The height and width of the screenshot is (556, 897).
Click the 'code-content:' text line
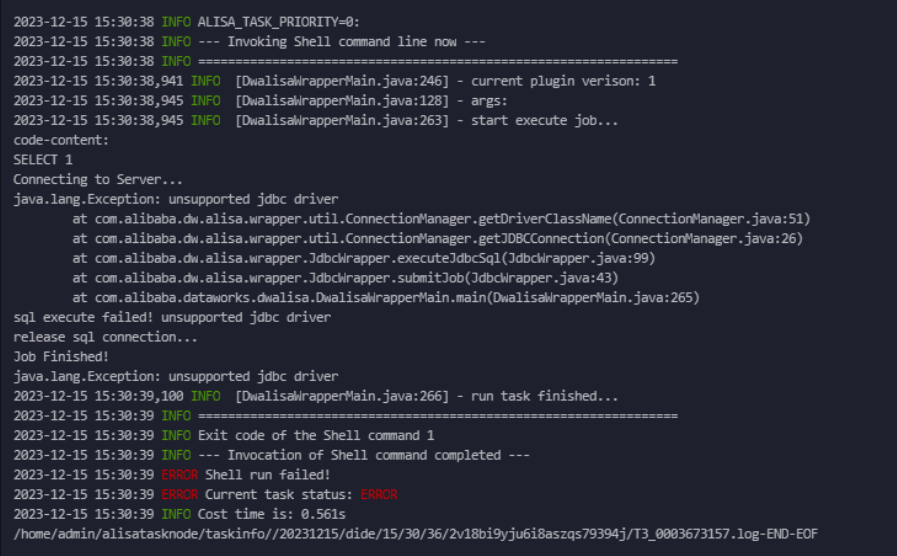tap(61, 140)
